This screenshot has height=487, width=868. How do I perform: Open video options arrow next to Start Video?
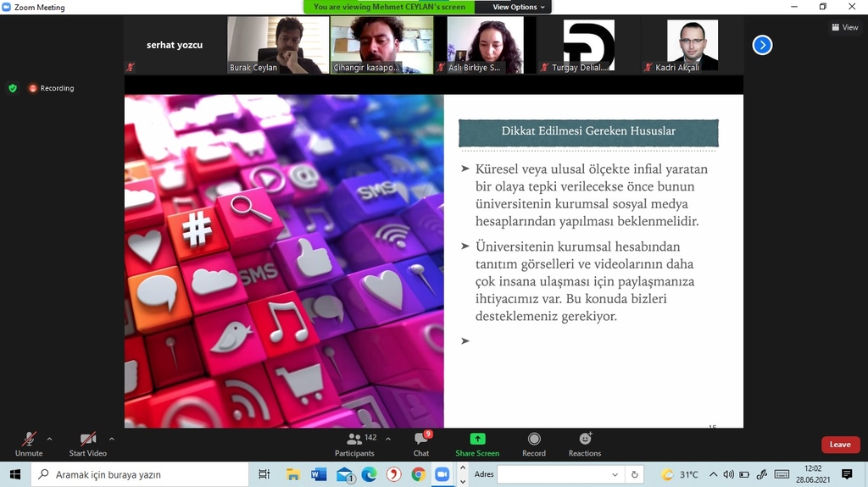[x=111, y=439]
